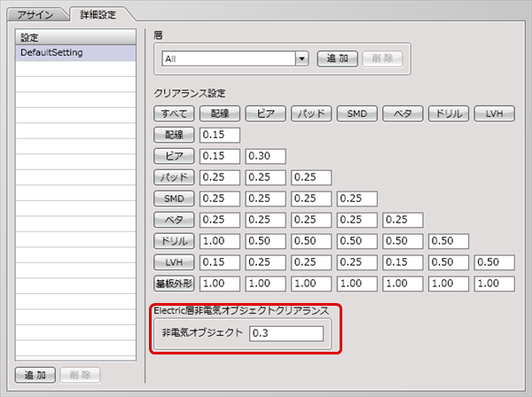This screenshot has height=397, width=532.
Task: Click the すべて column header button
Action: (174, 113)
